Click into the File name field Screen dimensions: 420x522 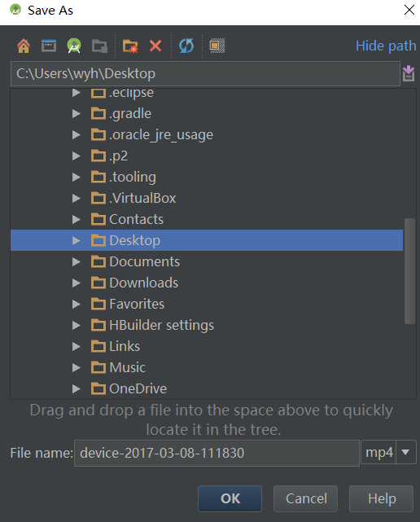coord(217,453)
